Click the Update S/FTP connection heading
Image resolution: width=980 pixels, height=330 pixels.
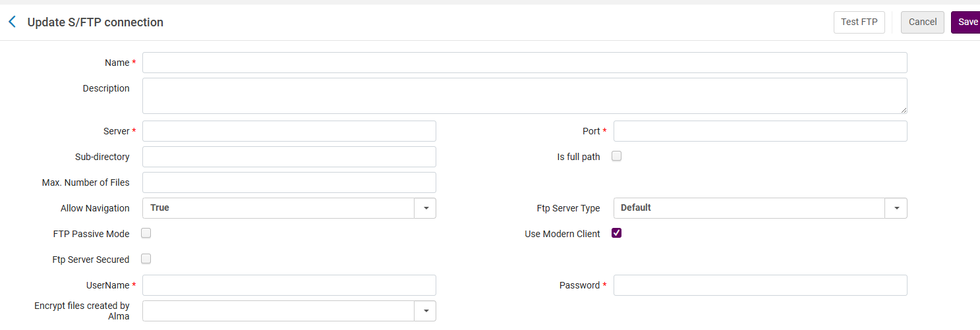tap(96, 22)
